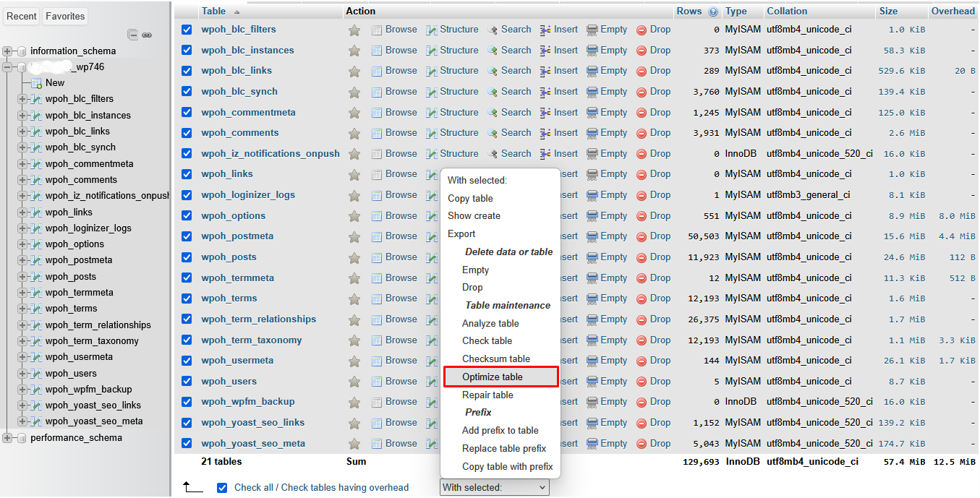Check the wpoh_terms table row checkbox
The image size is (980, 498).
187,298
